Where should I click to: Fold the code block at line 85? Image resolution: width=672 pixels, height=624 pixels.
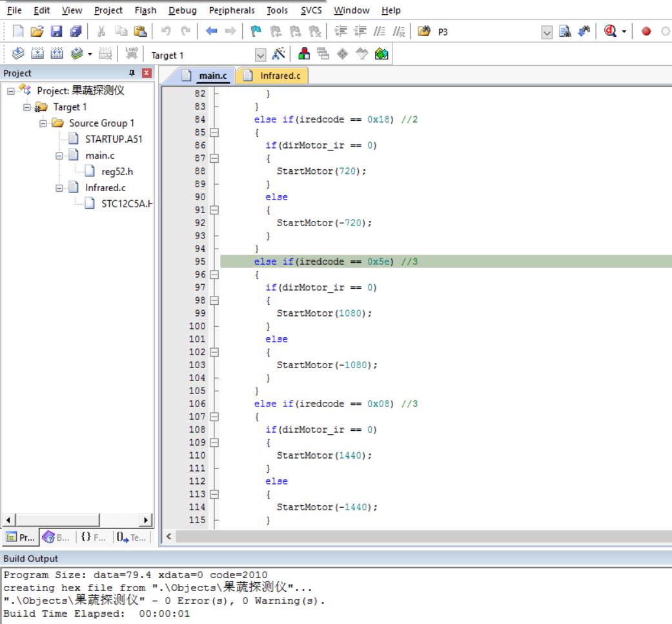coord(214,132)
